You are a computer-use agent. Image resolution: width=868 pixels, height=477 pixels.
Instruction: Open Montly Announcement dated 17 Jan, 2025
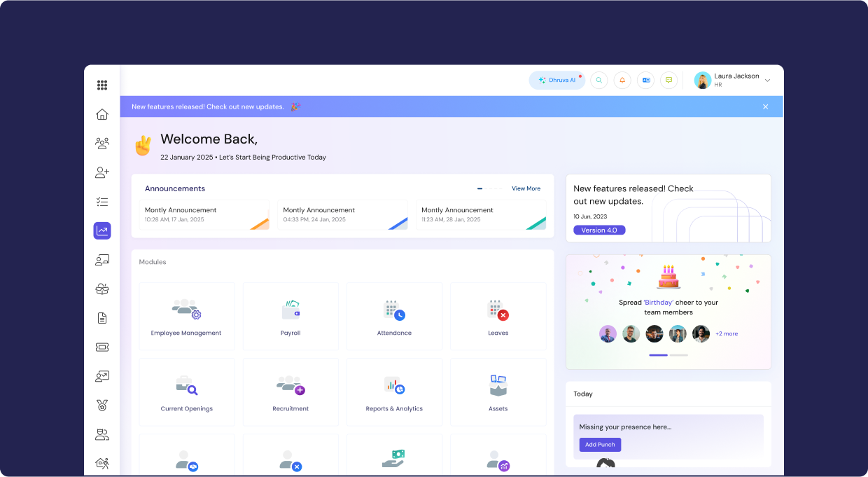click(204, 215)
